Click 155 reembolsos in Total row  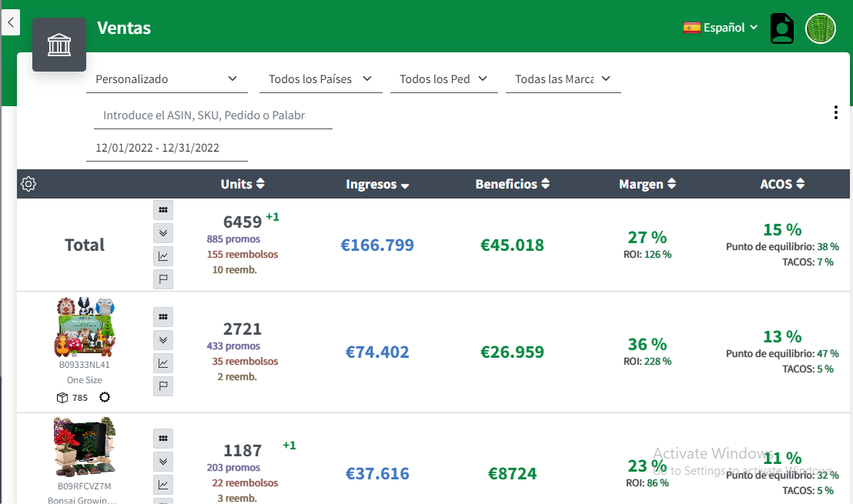tap(242, 254)
